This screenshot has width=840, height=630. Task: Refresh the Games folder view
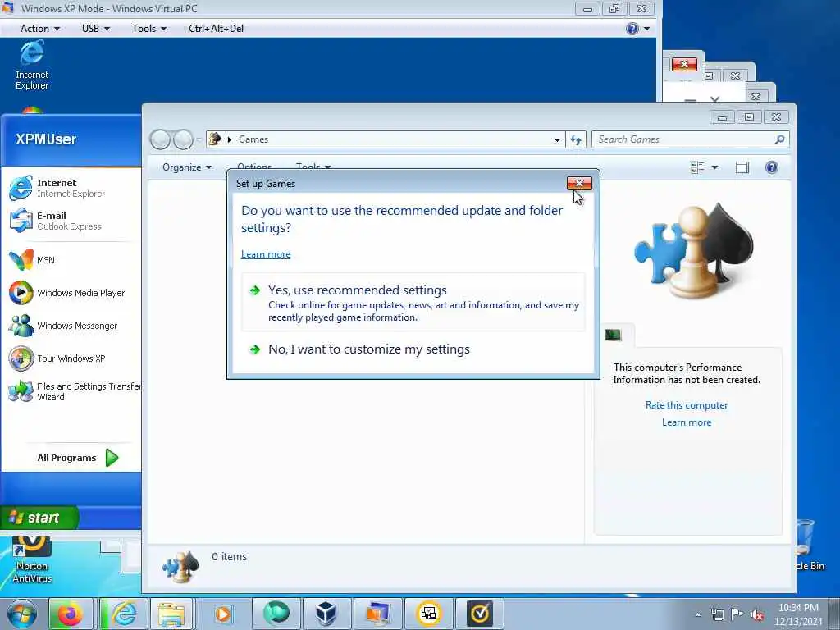coord(576,139)
